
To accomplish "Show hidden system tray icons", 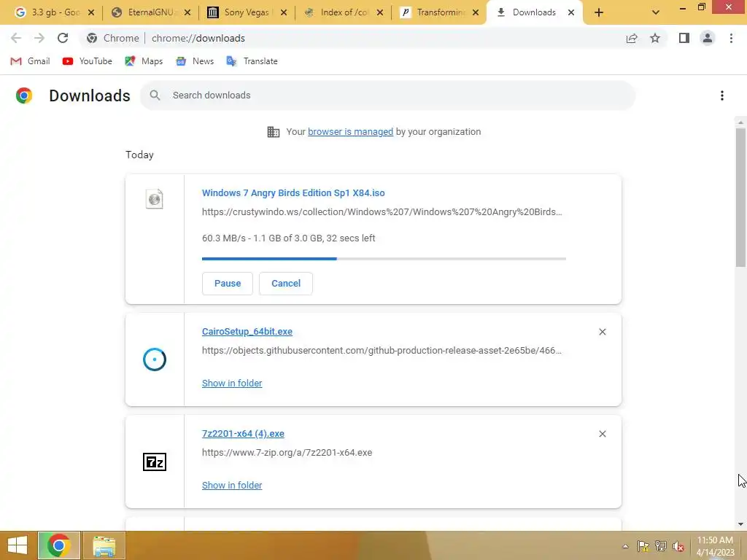I will click(x=625, y=546).
